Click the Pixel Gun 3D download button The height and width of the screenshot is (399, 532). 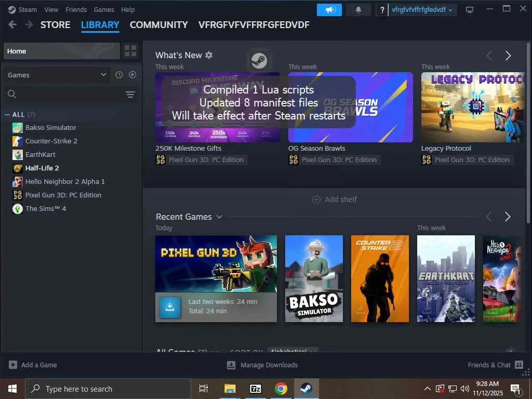(x=170, y=307)
